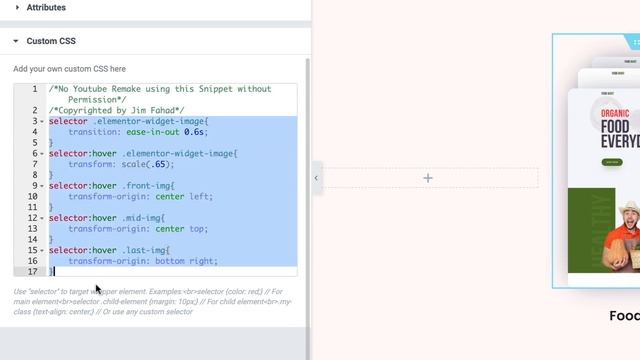Click 'transform: scale(.65);' code line
The height and width of the screenshot is (360, 640).
click(121, 164)
